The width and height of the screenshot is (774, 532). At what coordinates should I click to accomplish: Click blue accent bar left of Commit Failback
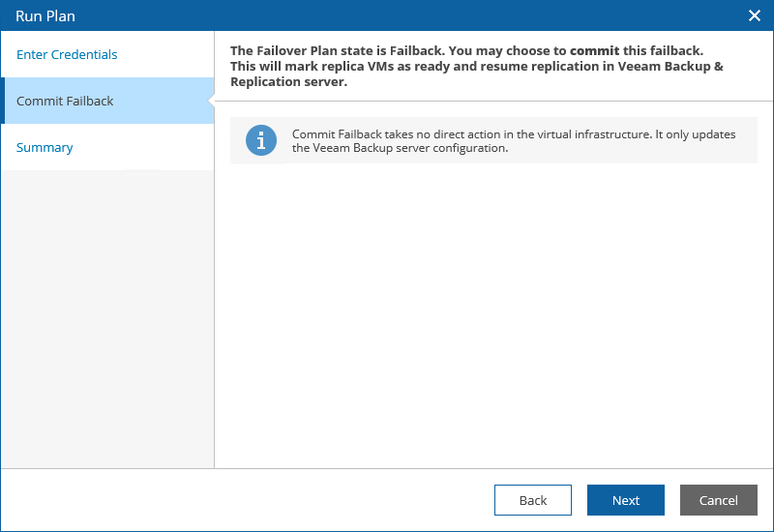pos(3,101)
